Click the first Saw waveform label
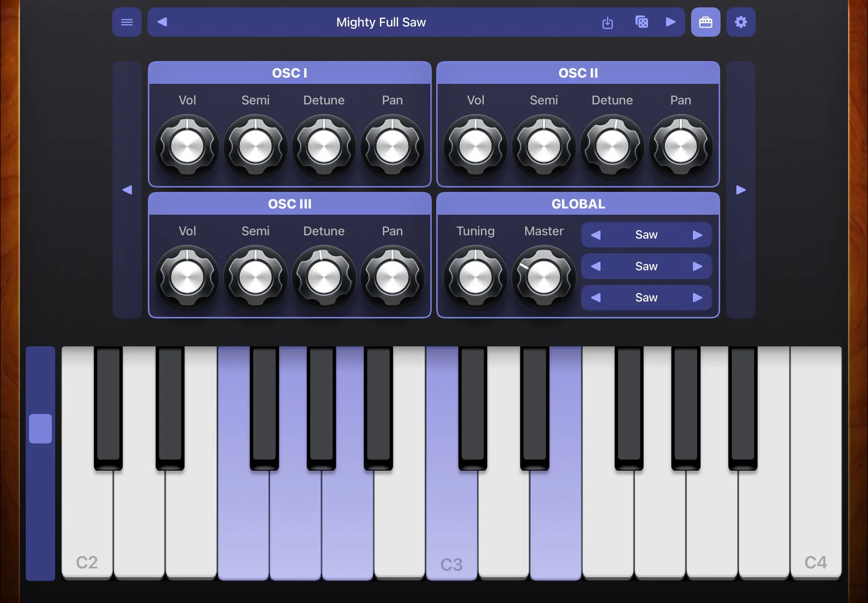This screenshot has width=868, height=603. [x=646, y=235]
